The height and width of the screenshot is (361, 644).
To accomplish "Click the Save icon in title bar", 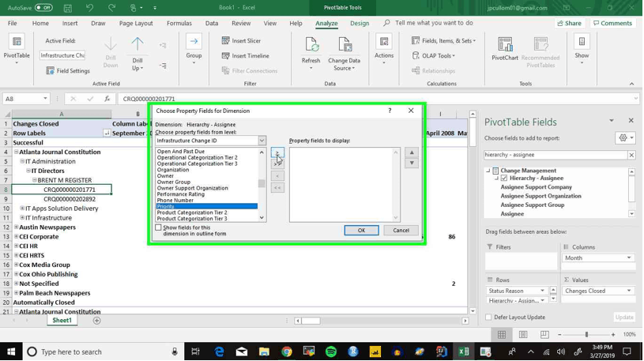I will pos(67,8).
